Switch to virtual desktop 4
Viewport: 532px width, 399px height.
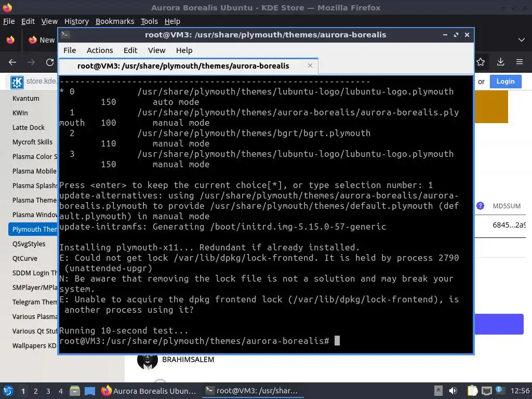pyautogui.click(x=61, y=392)
